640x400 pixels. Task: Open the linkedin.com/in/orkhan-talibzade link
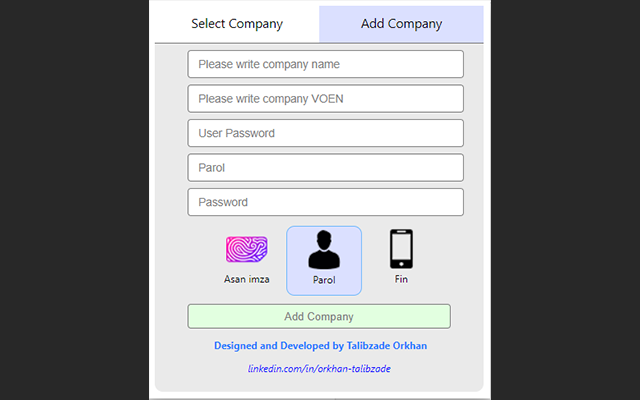tap(319, 369)
